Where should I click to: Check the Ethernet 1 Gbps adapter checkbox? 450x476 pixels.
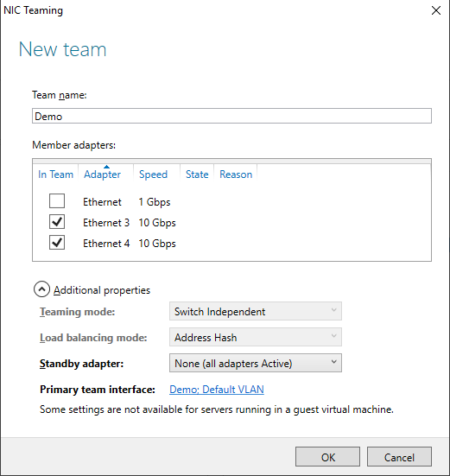[57, 201]
